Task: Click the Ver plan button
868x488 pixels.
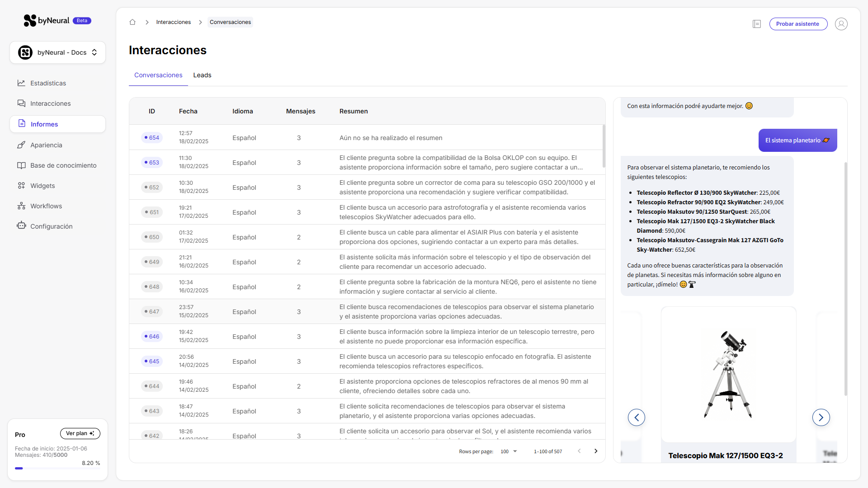Action: coord(80,434)
